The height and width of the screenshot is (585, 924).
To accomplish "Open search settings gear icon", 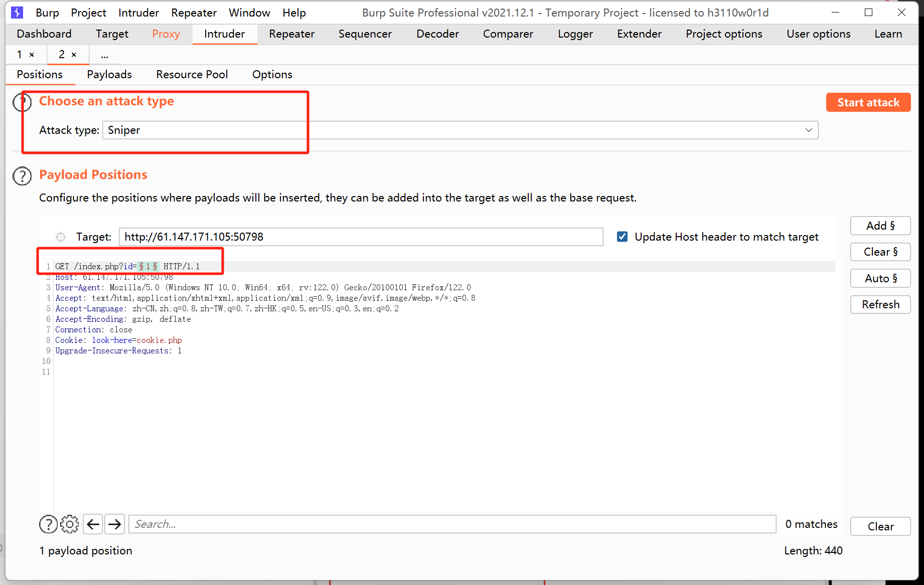I will click(x=70, y=524).
